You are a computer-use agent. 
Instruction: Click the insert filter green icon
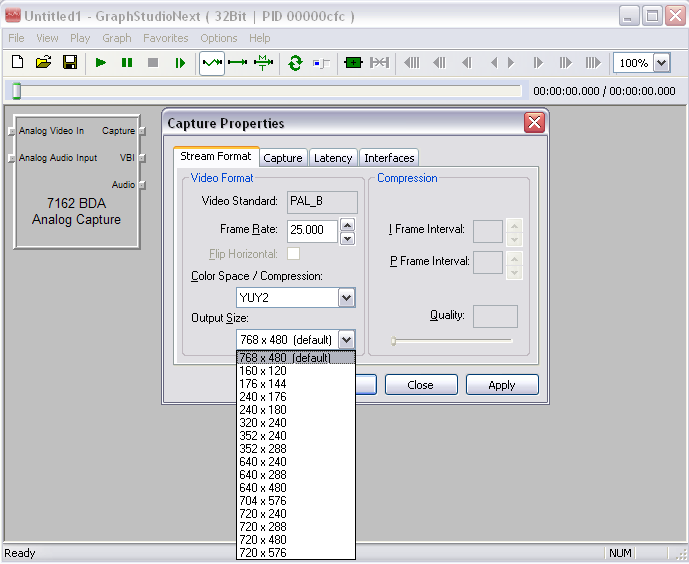pyautogui.click(x=353, y=63)
